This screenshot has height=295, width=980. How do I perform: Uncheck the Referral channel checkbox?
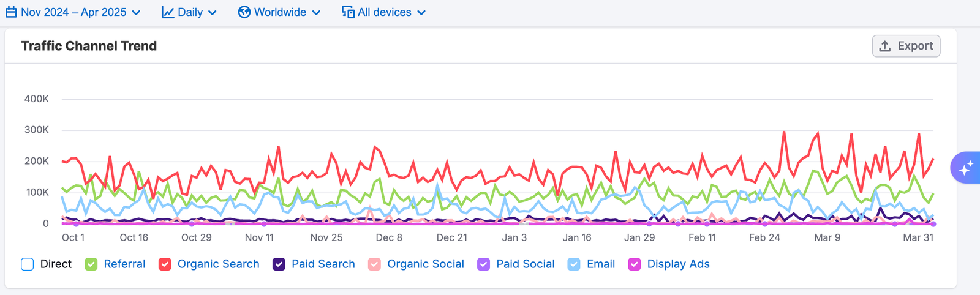[91, 264]
